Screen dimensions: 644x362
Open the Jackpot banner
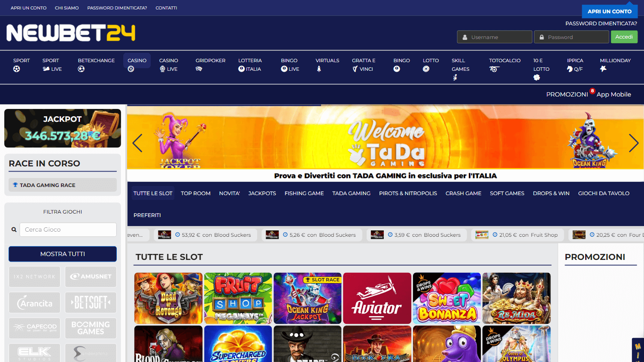(x=63, y=128)
